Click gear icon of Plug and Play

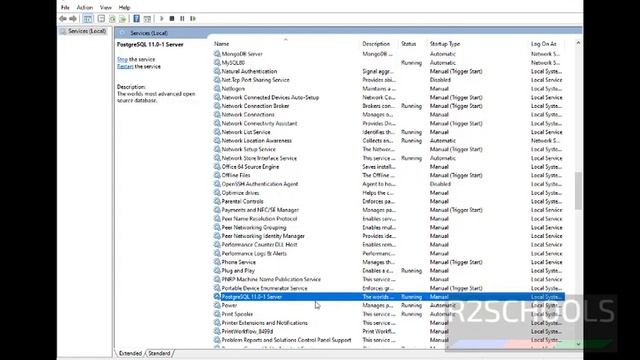pyautogui.click(x=217, y=271)
